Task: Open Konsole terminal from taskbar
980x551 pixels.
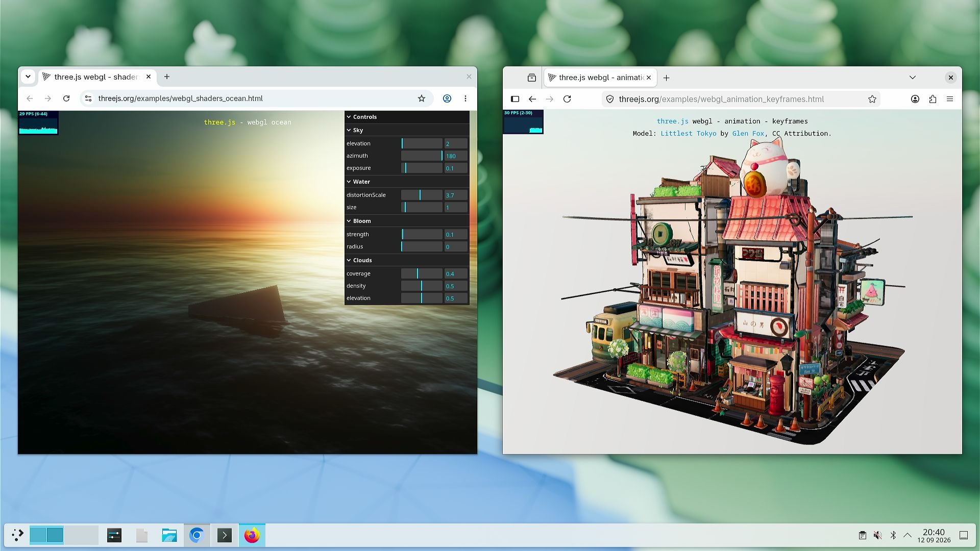Action: (225, 535)
